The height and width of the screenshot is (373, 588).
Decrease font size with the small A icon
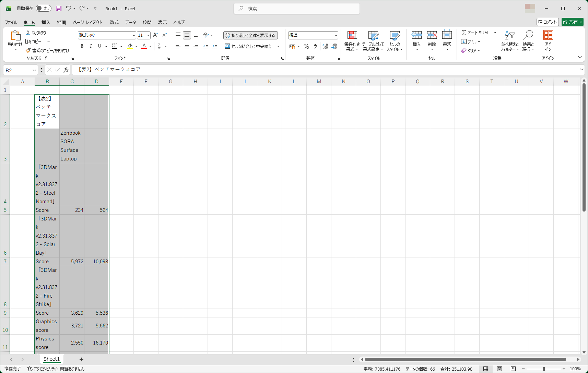pyautogui.click(x=165, y=35)
